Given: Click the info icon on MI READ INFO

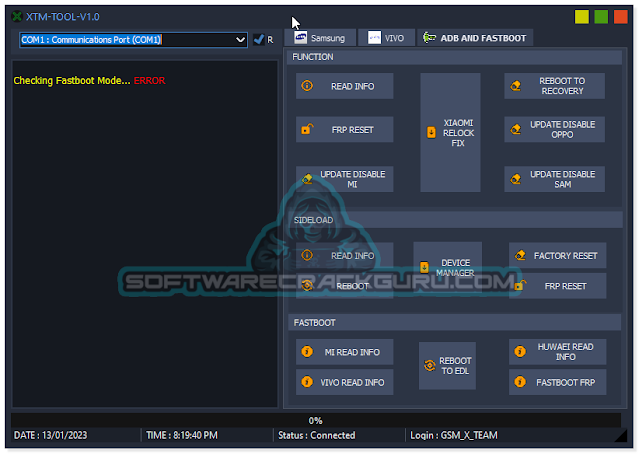Looking at the screenshot, I should tap(307, 351).
